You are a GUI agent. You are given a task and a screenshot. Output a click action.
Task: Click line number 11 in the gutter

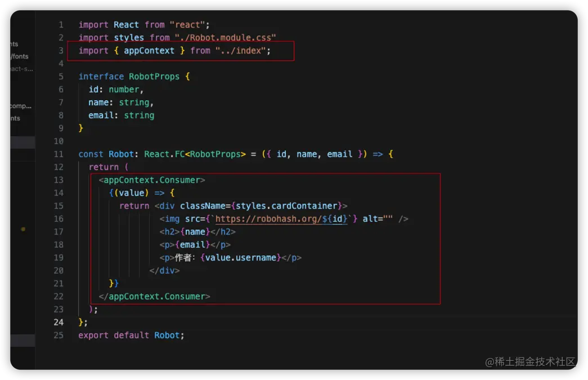[x=59, y=154]
